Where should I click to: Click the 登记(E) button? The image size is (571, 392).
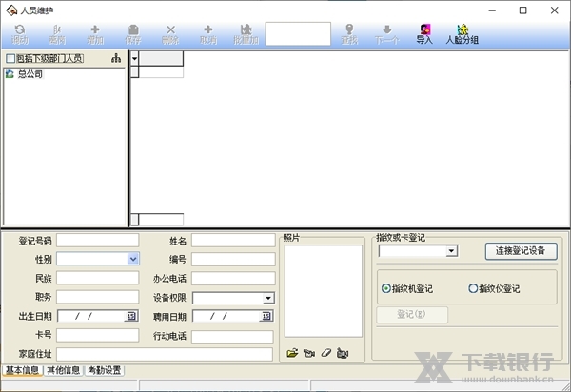412,314
